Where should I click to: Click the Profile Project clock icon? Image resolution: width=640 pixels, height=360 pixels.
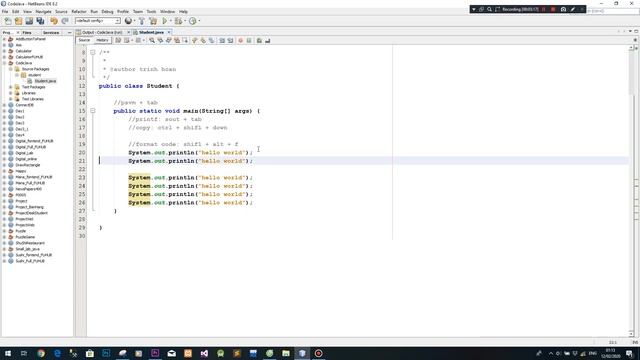pyautogui.click(x=192, y=21)
